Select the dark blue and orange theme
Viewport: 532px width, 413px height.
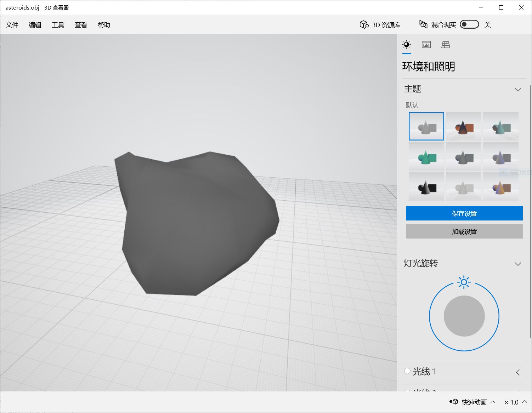[464, 126]
